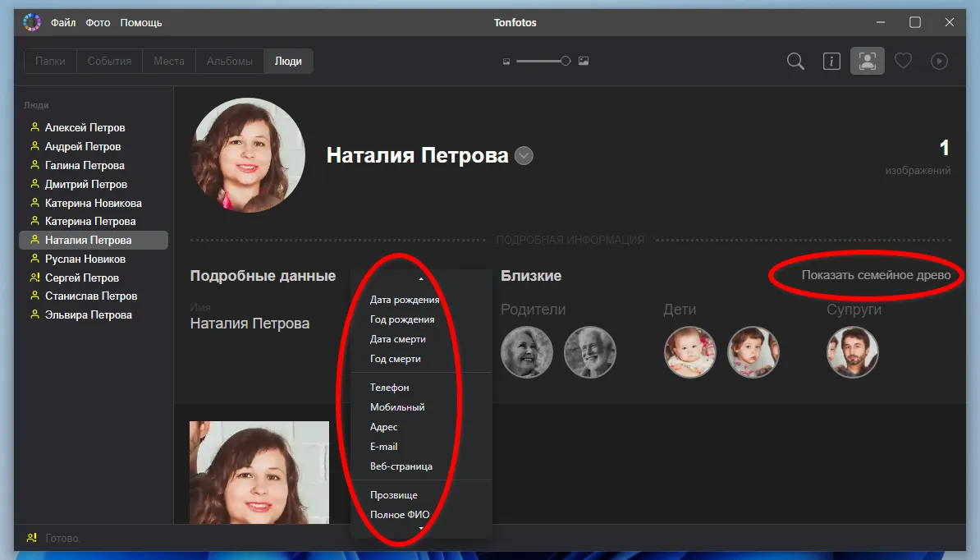Click the info panel icon
Screen dimensions: 980x560
pyautogui.click(x=831, y=61)
